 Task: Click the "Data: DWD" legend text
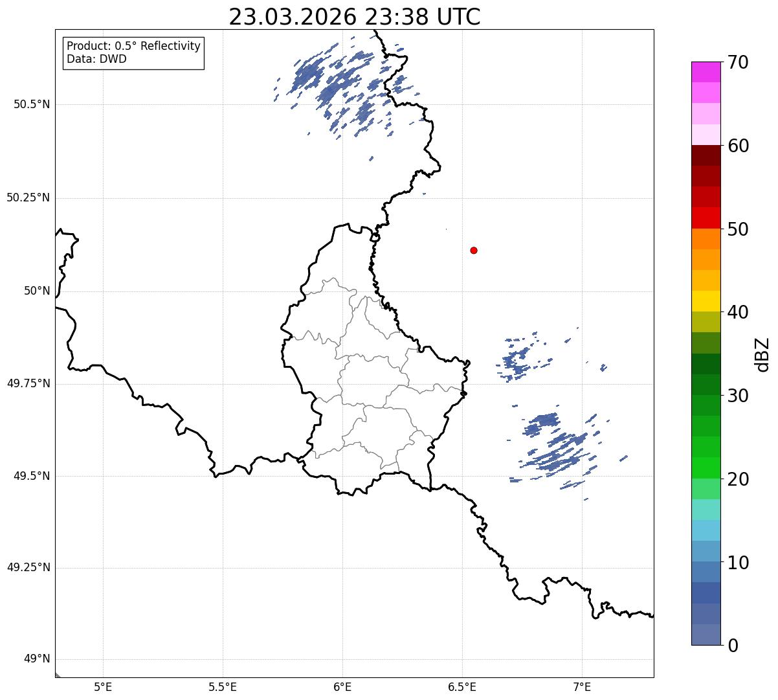[96, 59]
